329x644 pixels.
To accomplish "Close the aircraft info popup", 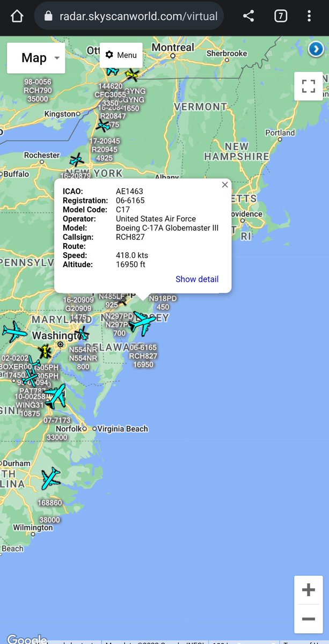I will (x=225, y=185).
